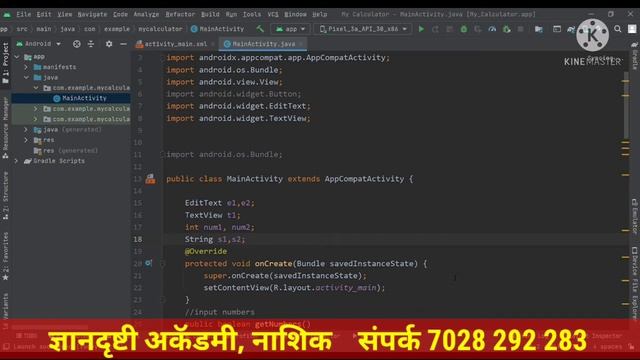Viewport: 640px width, 360px height.
Task: Click the example breadcrumb
Action: tap(117, 29)
